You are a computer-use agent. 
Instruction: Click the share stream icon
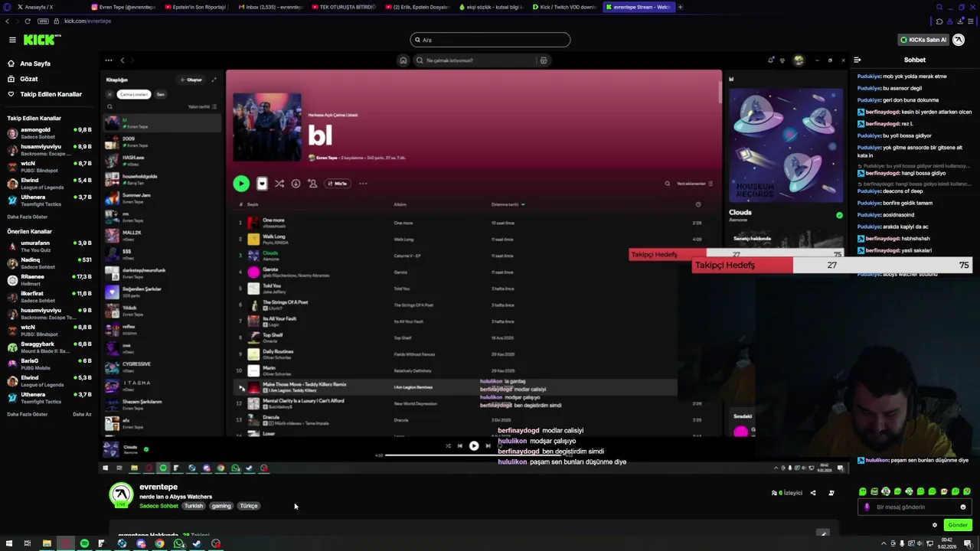[x=813, y=493]
